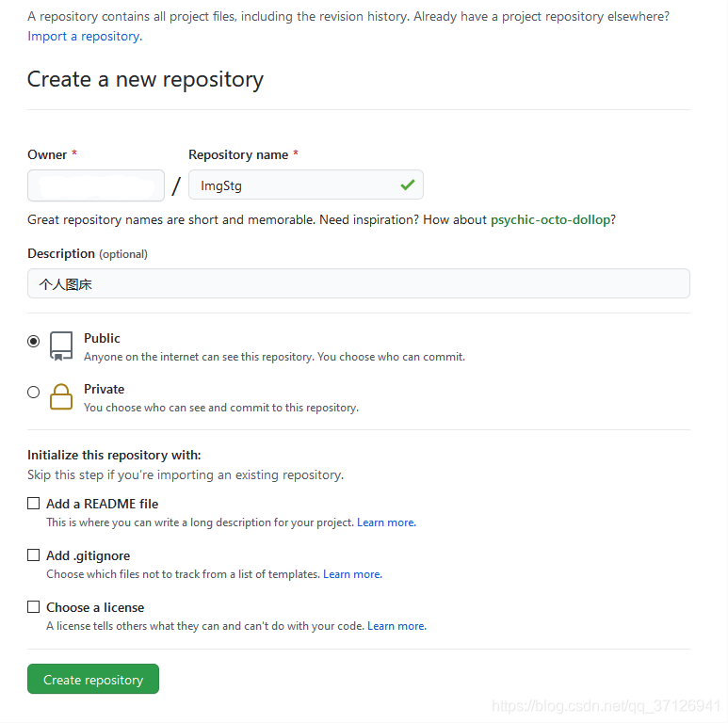
Task: Check the Add .gitignore option
Action: (33, 555)
